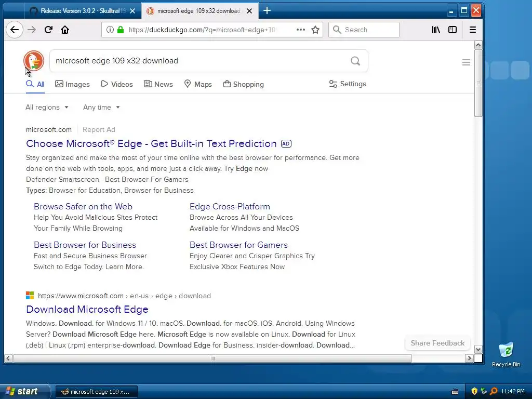532x399 pixels.
Task: Open DuckDuckGo side menu icon
Action: click(x=466, y=62)
